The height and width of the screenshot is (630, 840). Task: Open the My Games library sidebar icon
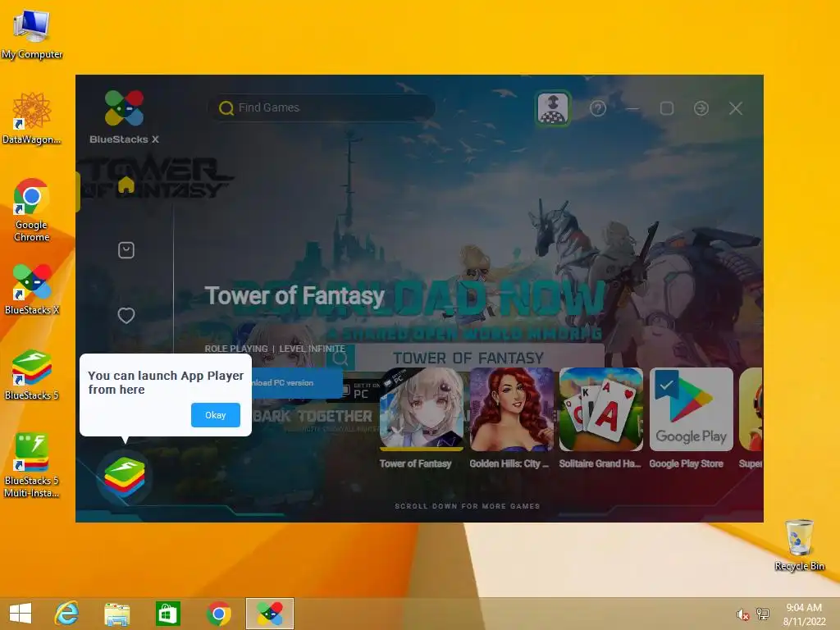(x=126, y=250)
